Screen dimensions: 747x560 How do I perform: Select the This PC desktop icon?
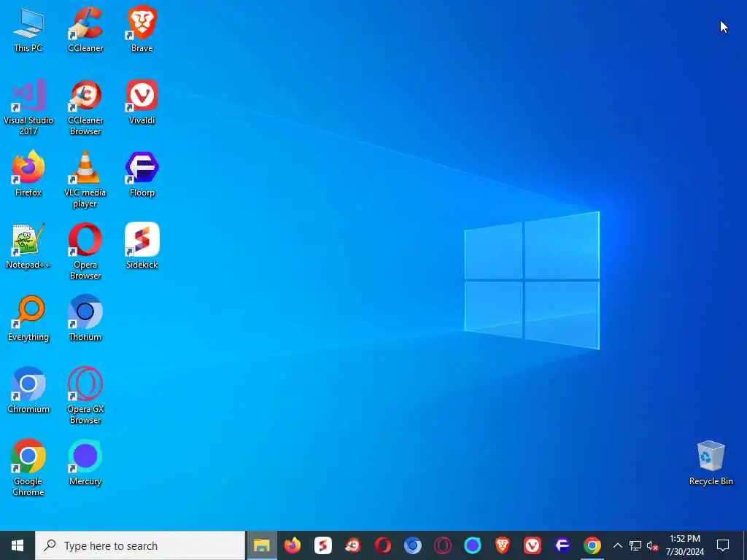click(28, 29)
